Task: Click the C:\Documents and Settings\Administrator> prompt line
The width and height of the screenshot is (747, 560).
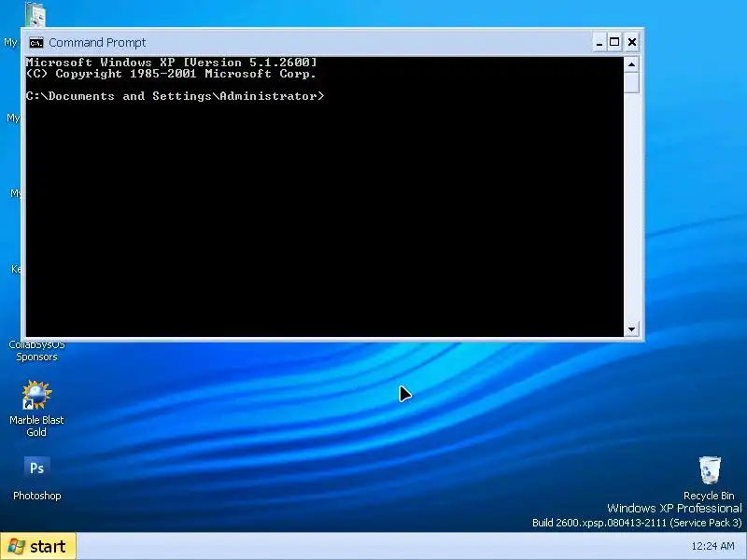Action: point(175,96)
